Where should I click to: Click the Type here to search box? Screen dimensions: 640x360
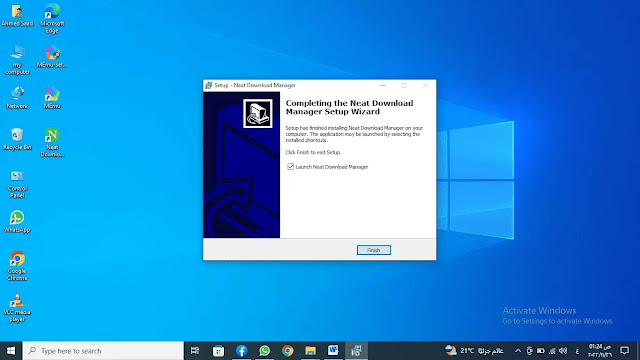[x=103, y=351]
